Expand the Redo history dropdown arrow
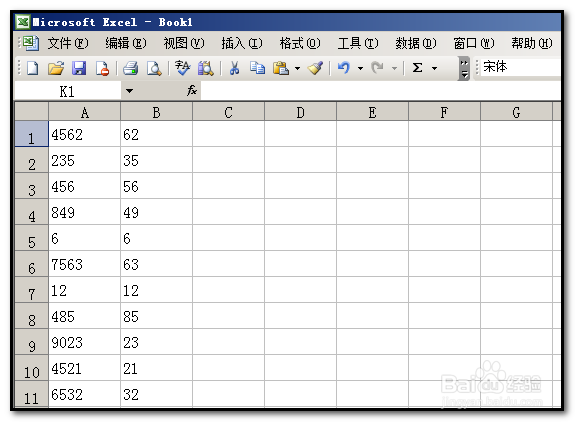575x422 pixels. [x=394, y=68]
